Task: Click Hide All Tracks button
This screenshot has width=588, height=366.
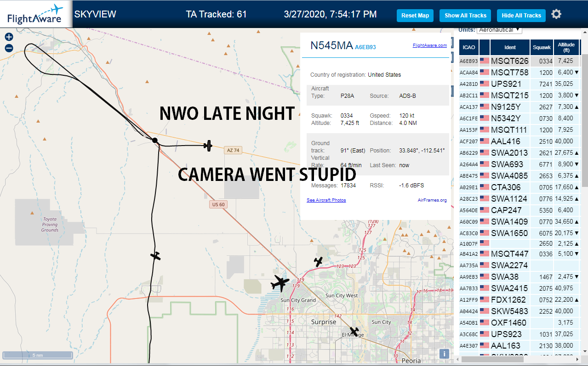Action: pos(521,16)
